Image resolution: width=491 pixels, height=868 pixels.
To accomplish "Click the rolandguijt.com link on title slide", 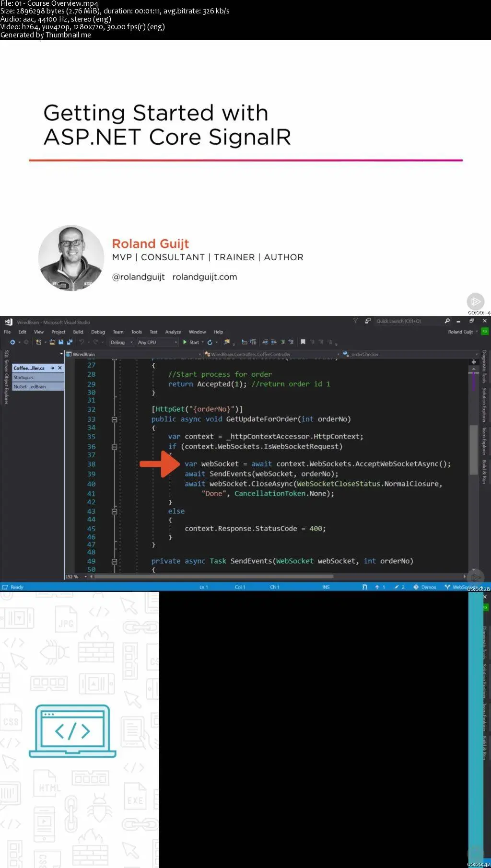I will 205,277.
